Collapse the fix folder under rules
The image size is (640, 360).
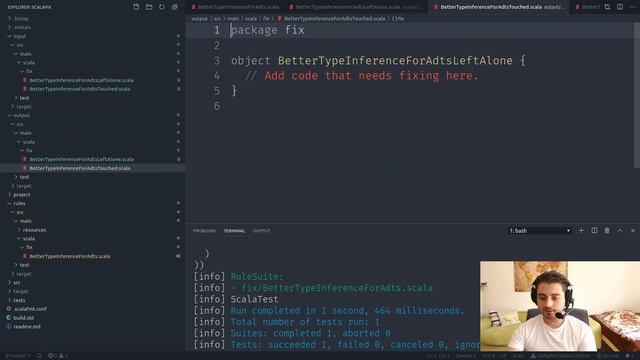tap(29, 247)
